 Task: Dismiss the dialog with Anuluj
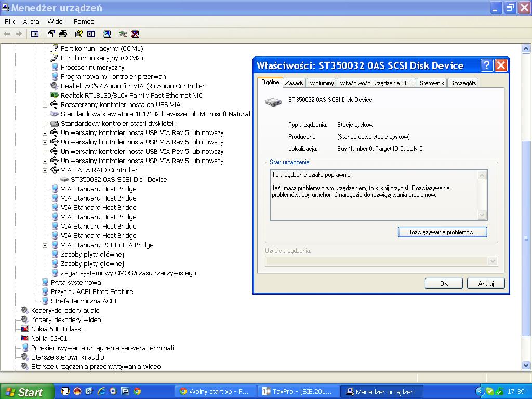(x=486, y=283)
